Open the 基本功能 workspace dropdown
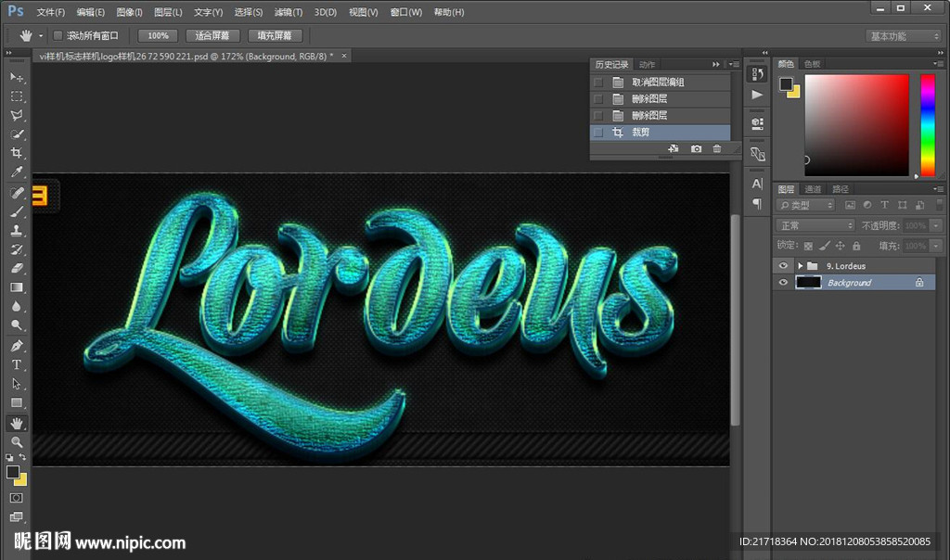 tap(904, 36)
